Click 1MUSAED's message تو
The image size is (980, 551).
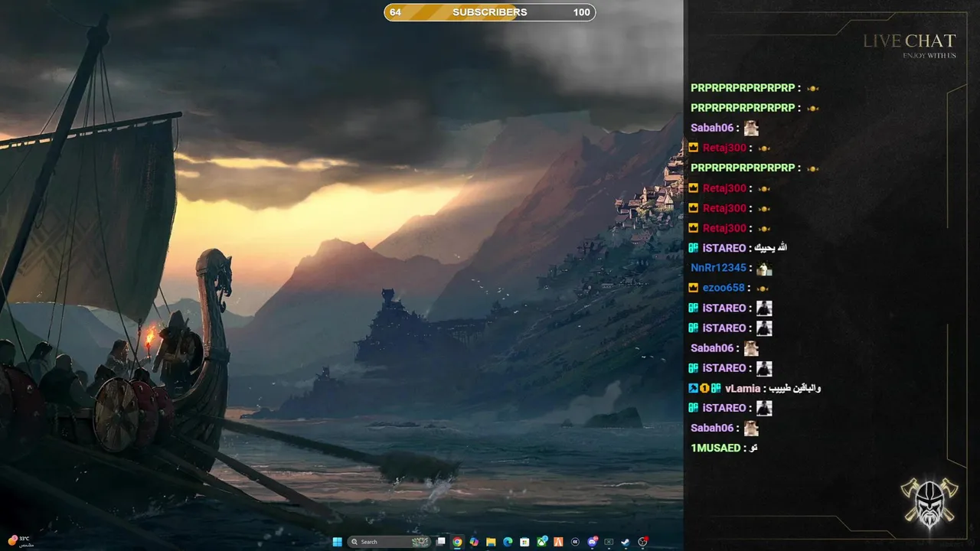(753, 448)
